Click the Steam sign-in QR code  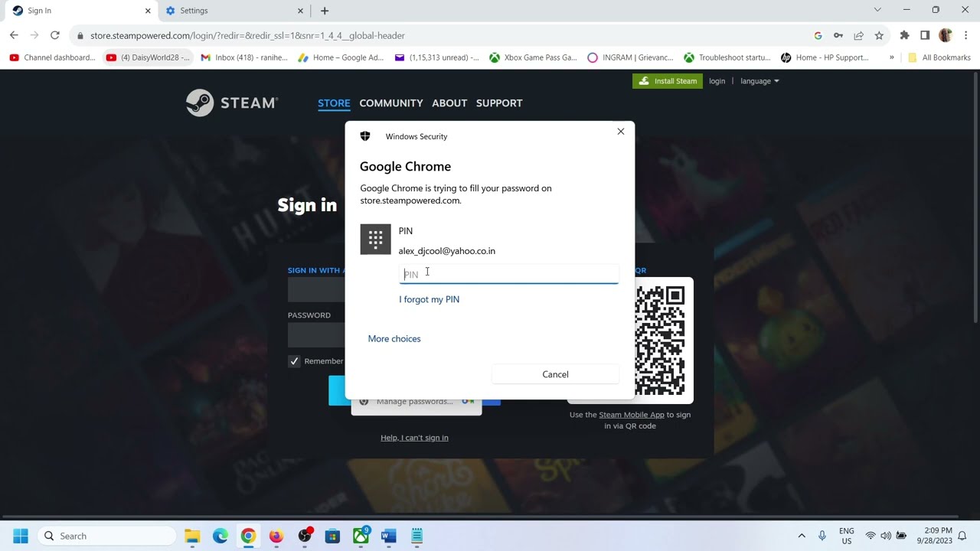click(659, 341)
